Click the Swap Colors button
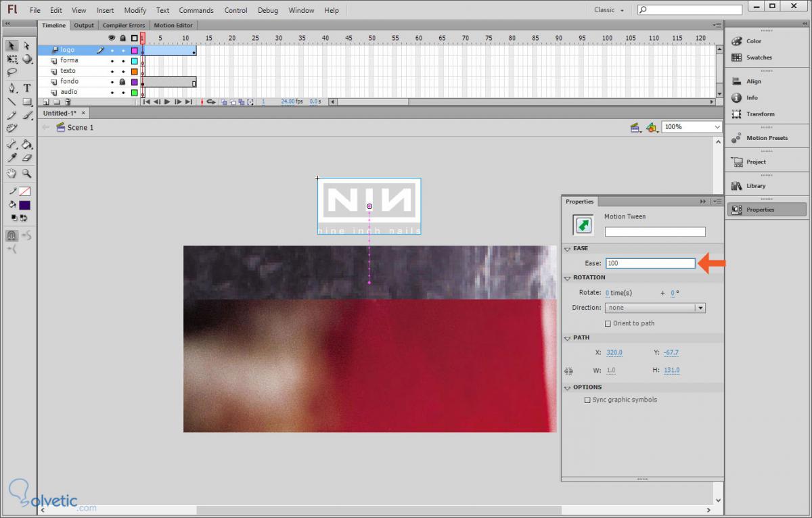 click(24, 218)
